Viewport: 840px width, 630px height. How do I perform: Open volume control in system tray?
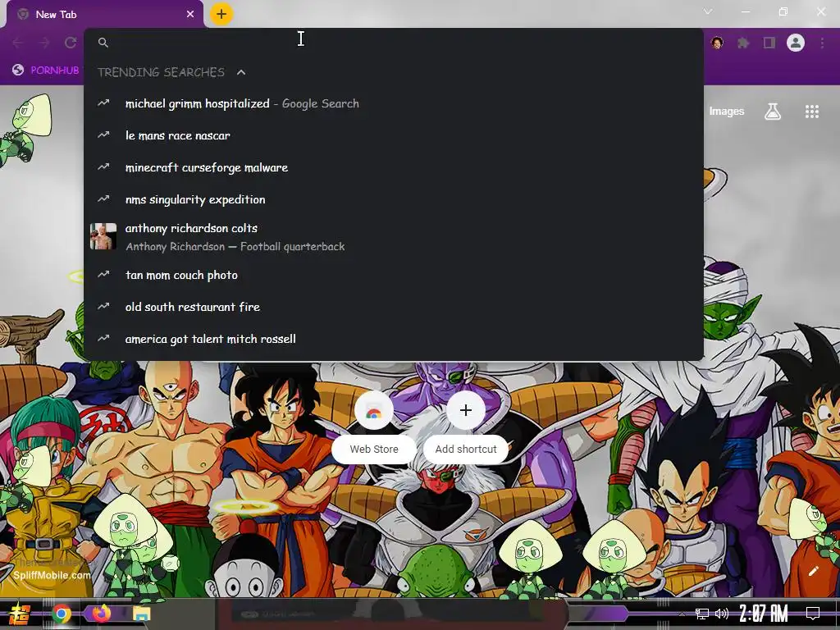(722, 614)
